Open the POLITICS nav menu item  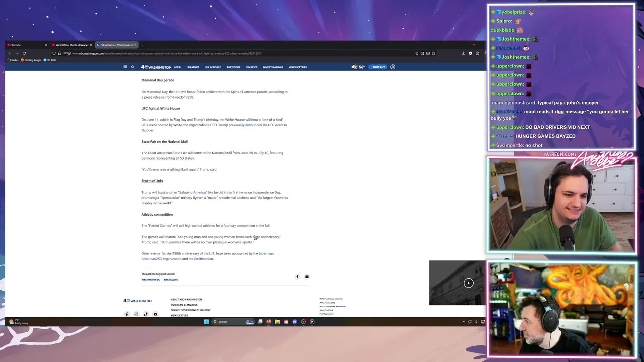click(x=252, y=67)
